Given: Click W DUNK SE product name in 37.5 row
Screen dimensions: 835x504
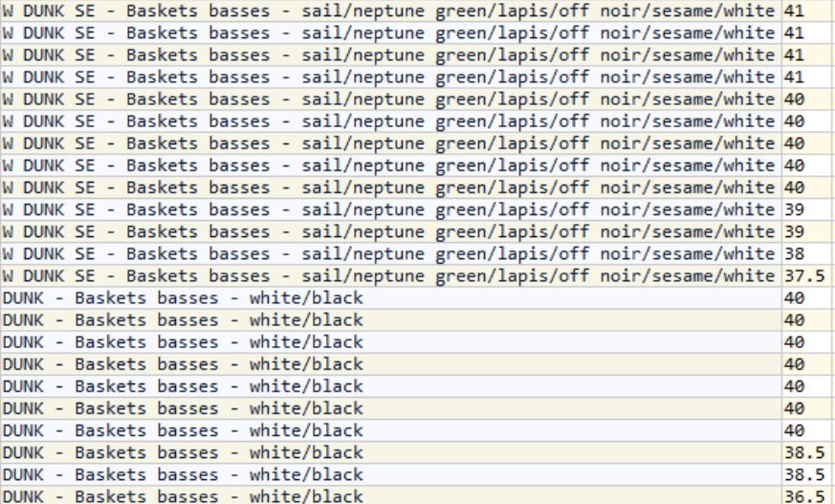Looking at the screenshot, I should [390, 276].
